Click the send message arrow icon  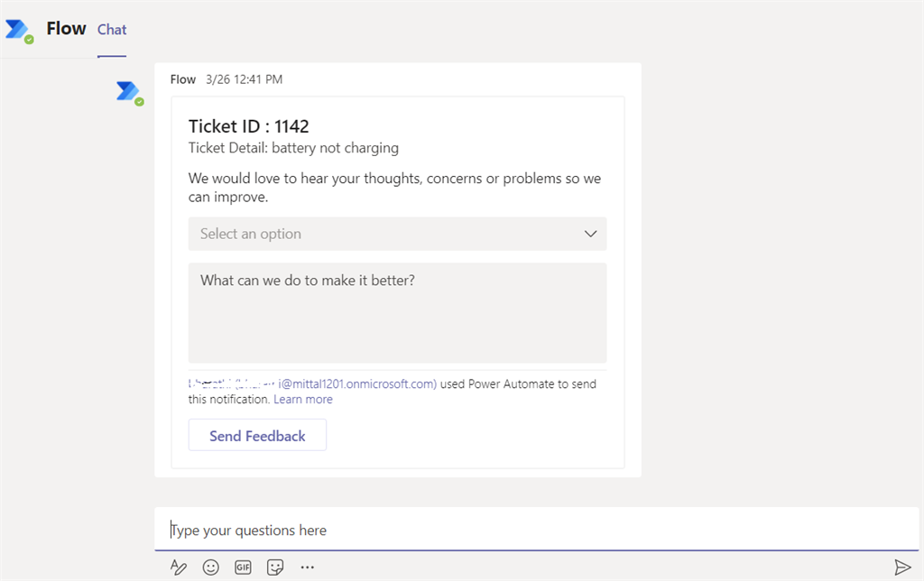[x=901, y=567]
